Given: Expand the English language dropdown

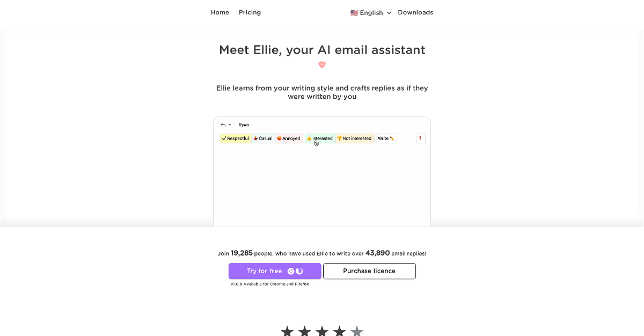Looking at the screenshot, I should (371, 13).
